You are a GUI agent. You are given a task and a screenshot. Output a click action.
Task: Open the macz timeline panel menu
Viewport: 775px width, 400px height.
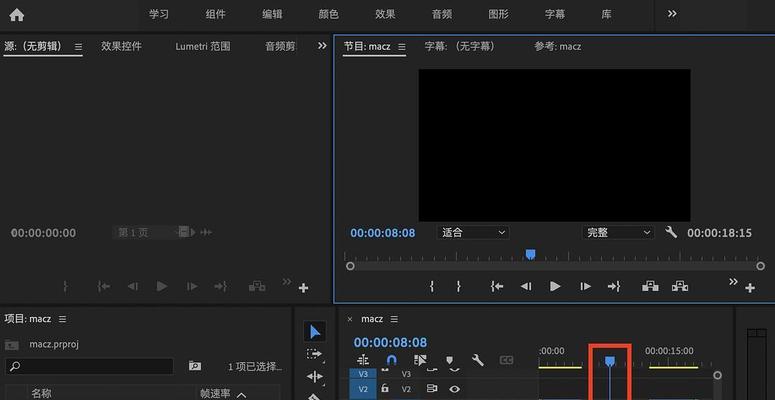click(x=394, y=319)
